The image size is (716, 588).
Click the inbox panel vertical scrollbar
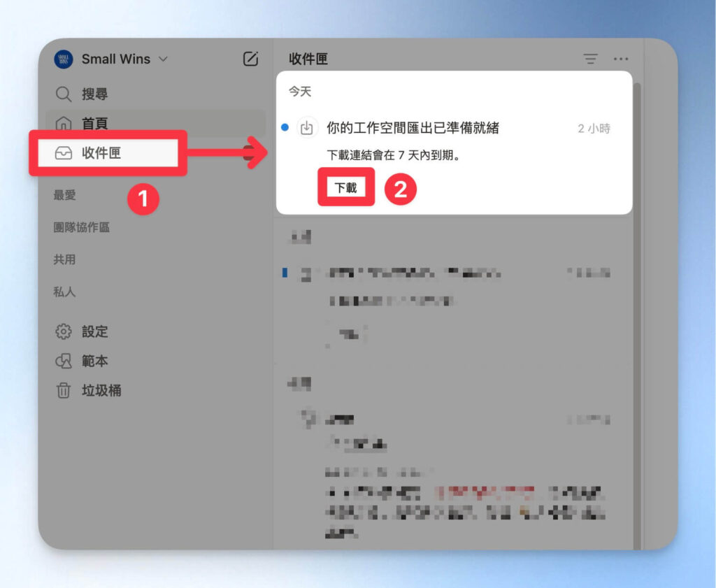637,315
